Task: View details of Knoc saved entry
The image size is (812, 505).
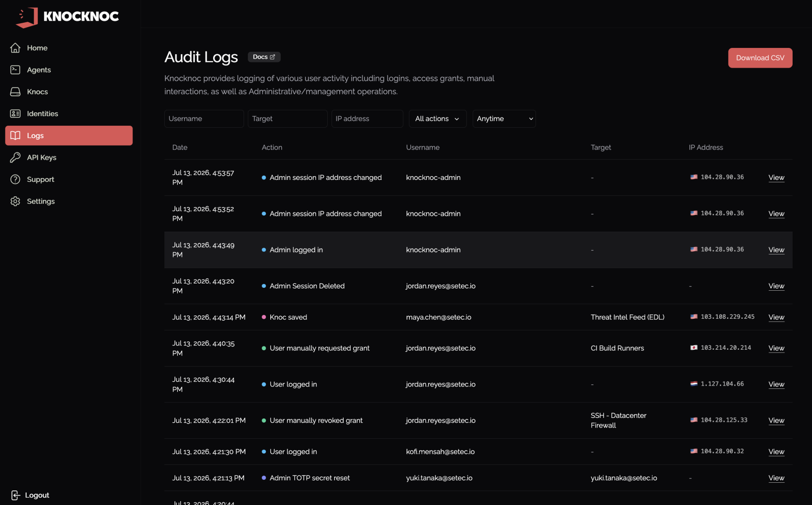Action: [x=776, y=317]
